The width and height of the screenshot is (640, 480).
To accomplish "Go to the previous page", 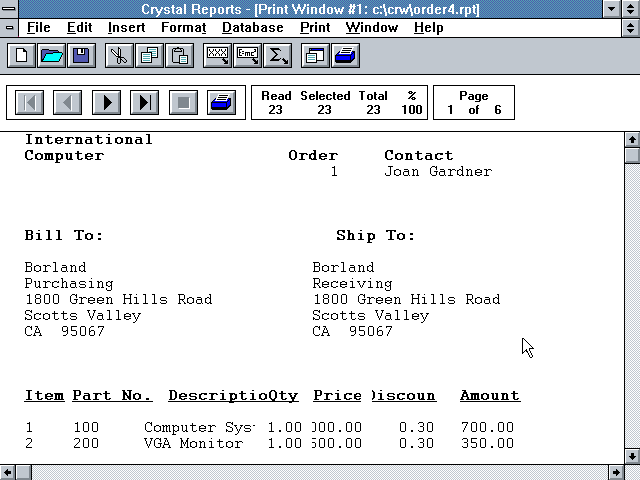I will click(x=67, y=102).
